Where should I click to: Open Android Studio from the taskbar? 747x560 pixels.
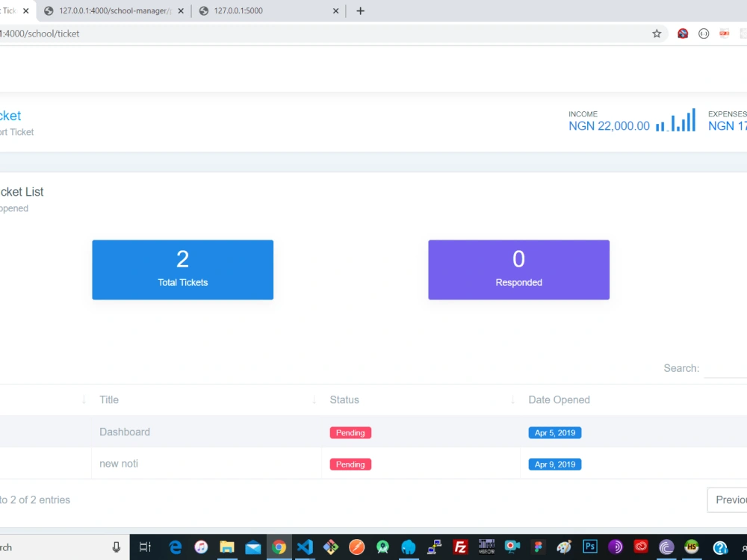(382, 547)
